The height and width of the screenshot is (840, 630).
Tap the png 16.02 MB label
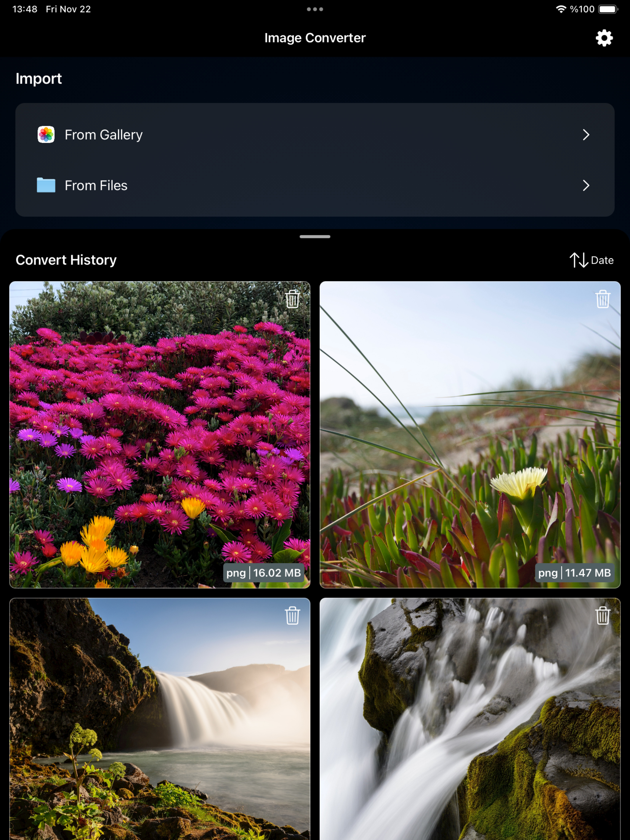[x=263, y=573]
